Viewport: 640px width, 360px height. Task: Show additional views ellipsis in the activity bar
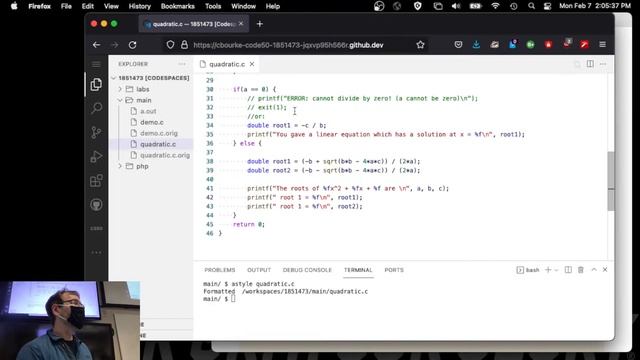click(x=96, y=252)
